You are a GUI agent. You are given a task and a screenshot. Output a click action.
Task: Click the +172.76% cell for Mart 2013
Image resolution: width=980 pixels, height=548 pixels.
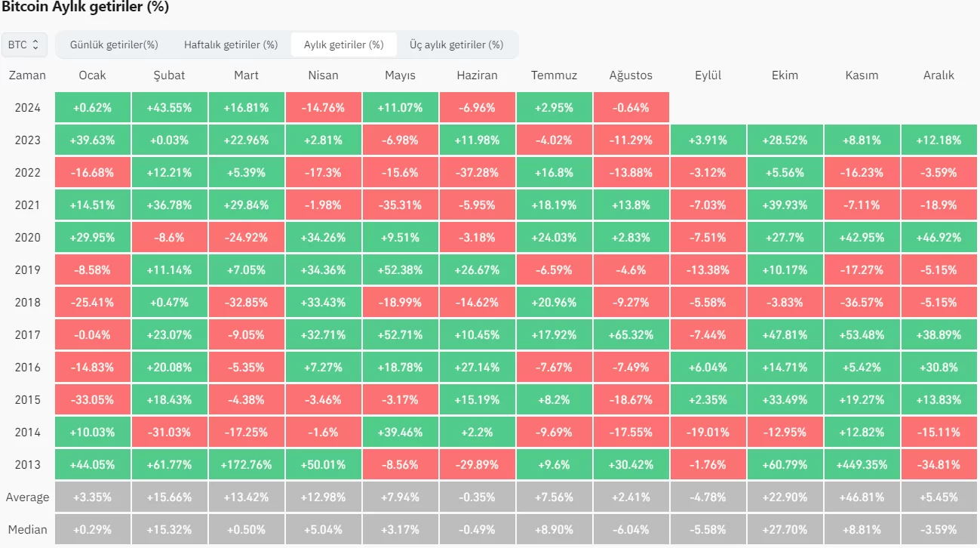tap(246, 465)
